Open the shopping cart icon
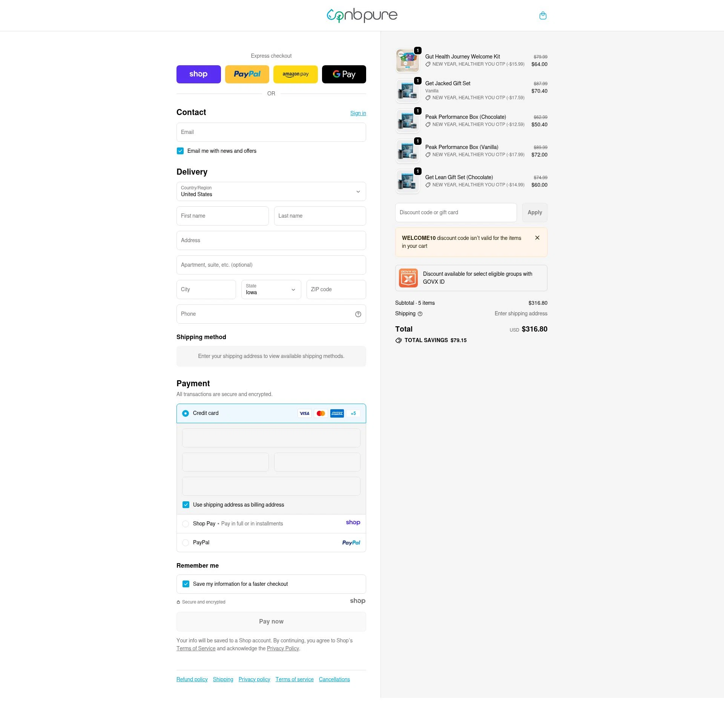 [543, 15]
